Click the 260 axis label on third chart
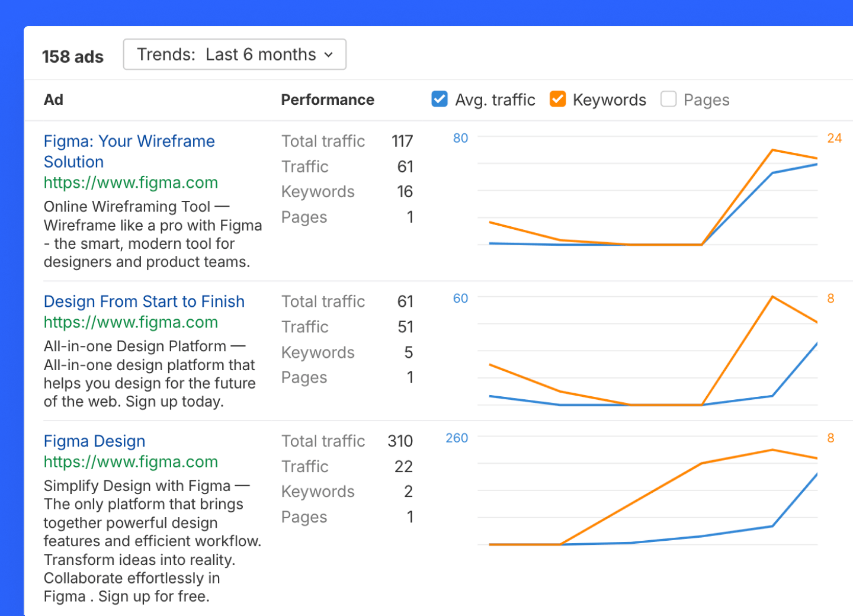 click(457, 438)
